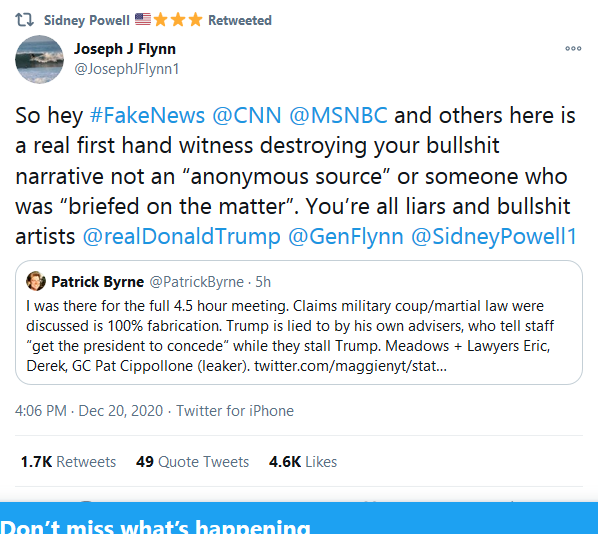This screenshot has height=534, width=598.
Task: Open Joseph J Flynn's profile avatar
Action: (x=39, y=59)
